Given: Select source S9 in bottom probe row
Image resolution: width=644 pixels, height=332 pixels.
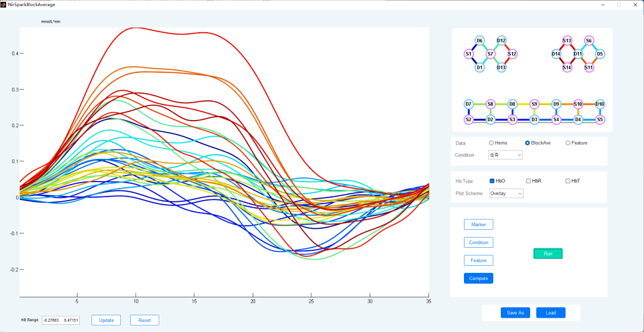Looking at the screenshot, I should [x=534, y=104].
